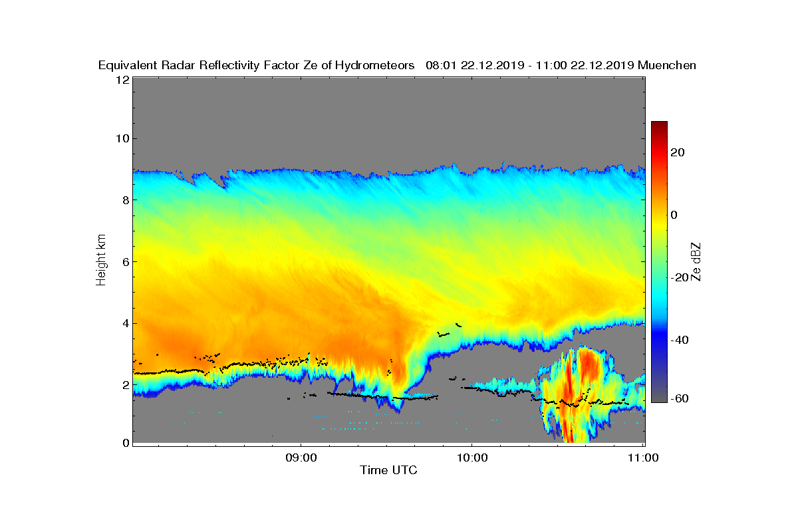Viewport: 798px width, 532px height.
Task: Click the colorbar value label 20
Action: point(678,152)
